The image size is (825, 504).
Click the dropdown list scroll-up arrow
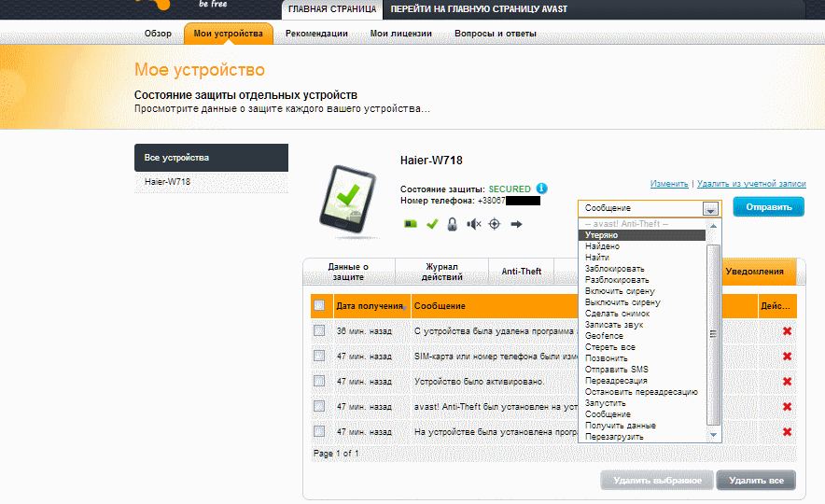pyautogui.click(x=713, y=226)
